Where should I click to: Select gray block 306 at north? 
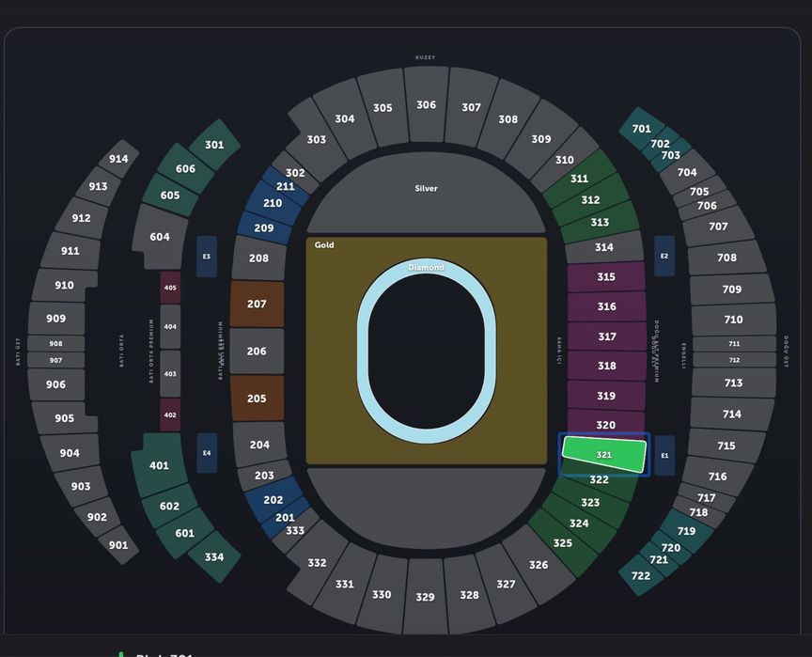pos(426,104)
